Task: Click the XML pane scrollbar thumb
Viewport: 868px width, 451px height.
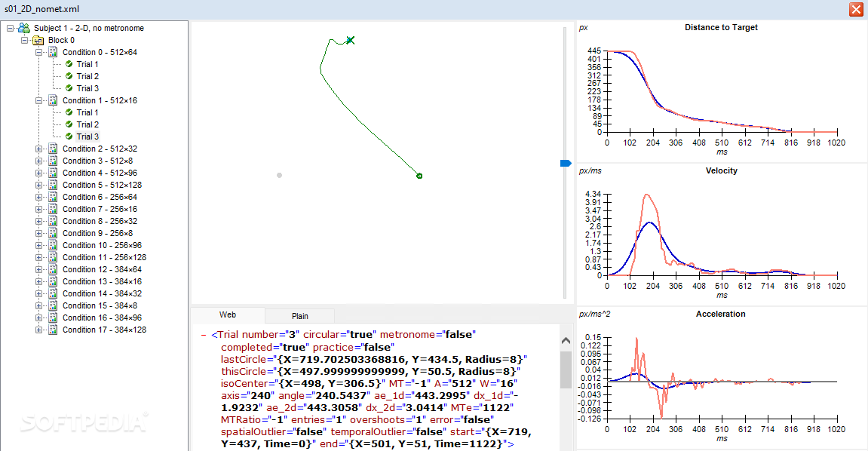Action: click(566, 370)
